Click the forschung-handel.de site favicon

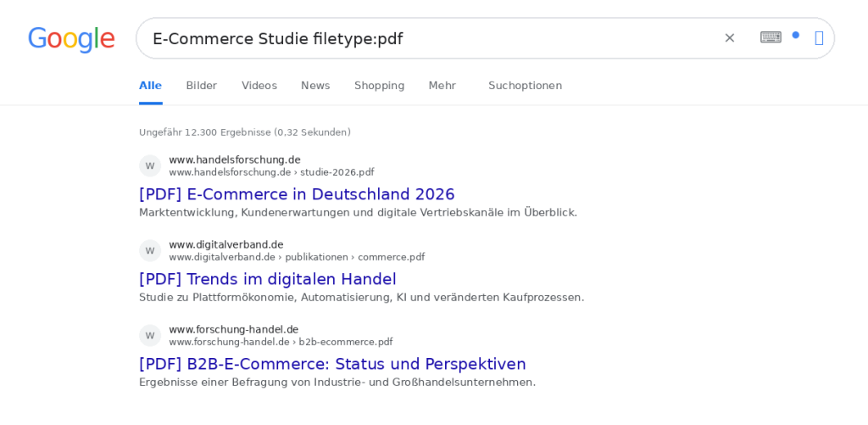[150, 335]
